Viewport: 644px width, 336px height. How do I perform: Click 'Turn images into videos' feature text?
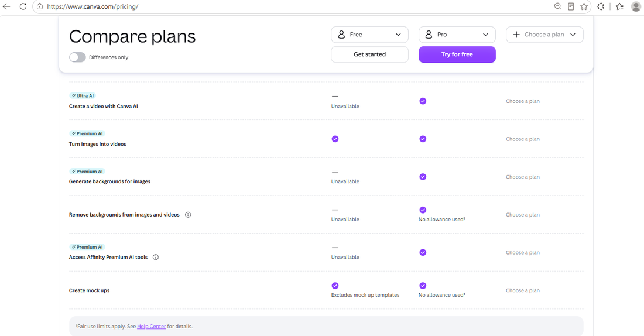click(x=97, y=144)
